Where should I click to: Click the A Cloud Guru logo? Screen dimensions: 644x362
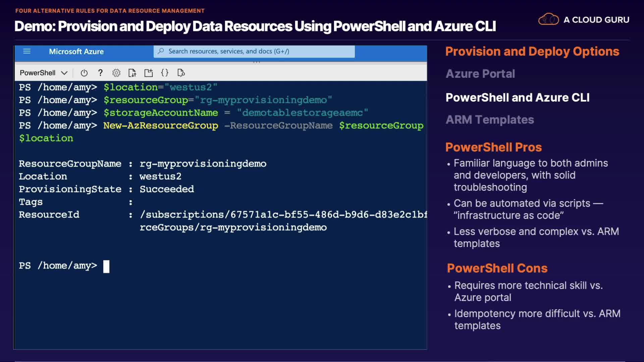click(584, 20)
